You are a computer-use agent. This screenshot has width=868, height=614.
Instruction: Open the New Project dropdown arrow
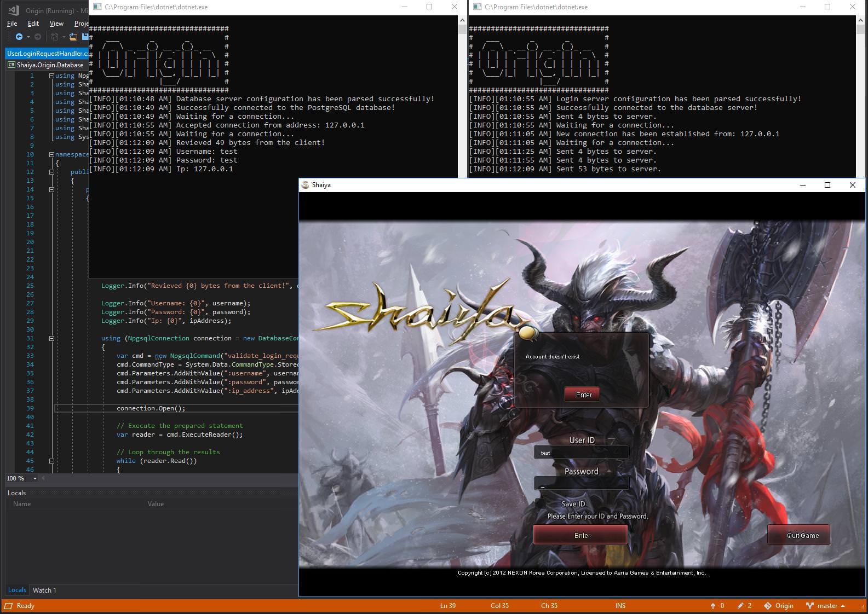[x=64, y=37]
